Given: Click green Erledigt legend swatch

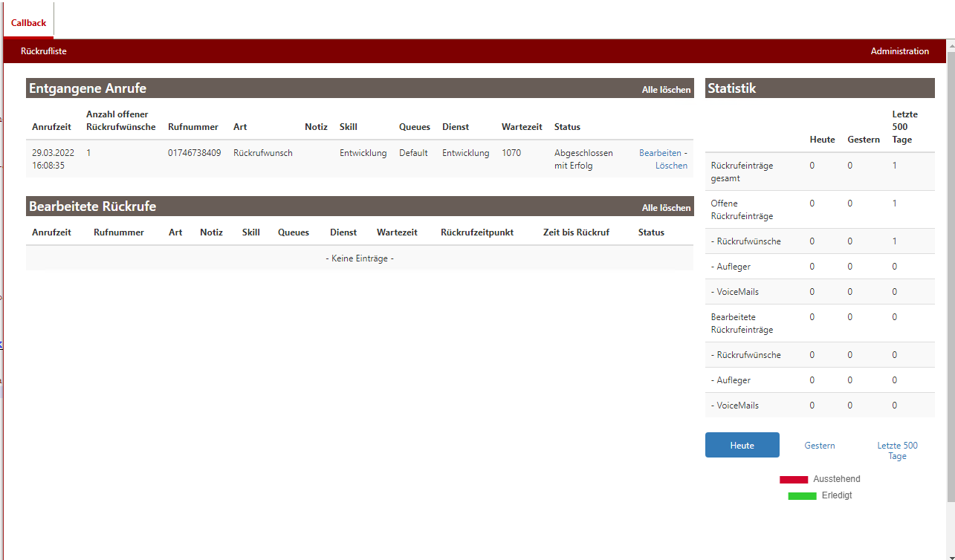Looking at the screenshot, I should pos(802,496).
